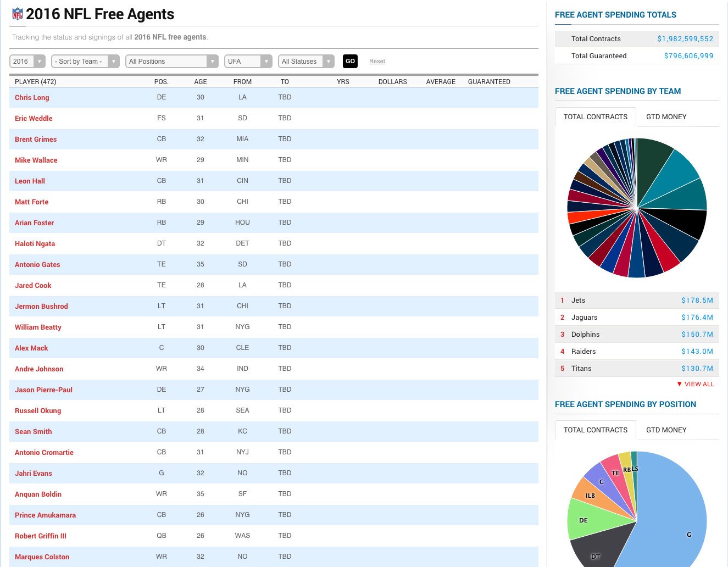
Task: Select the Jared Cook link
Action: [x=33, y=285]
